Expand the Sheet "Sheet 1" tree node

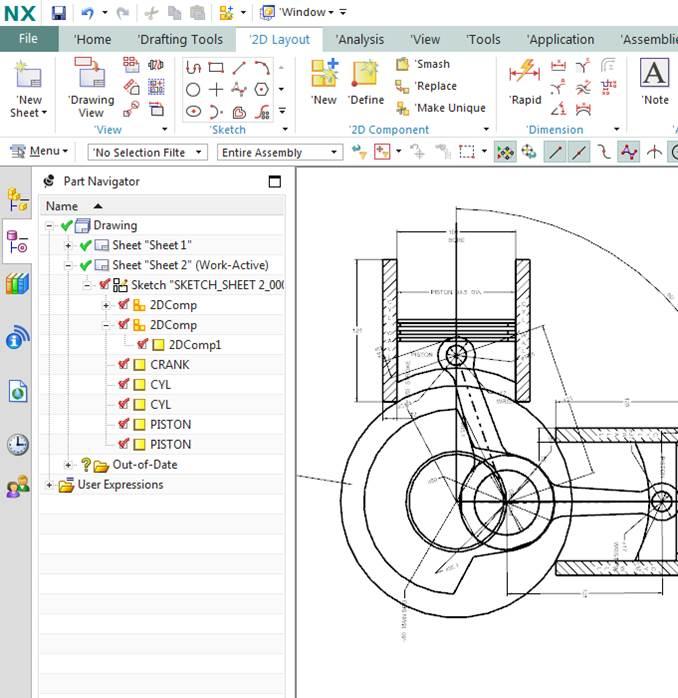(68, 246)
